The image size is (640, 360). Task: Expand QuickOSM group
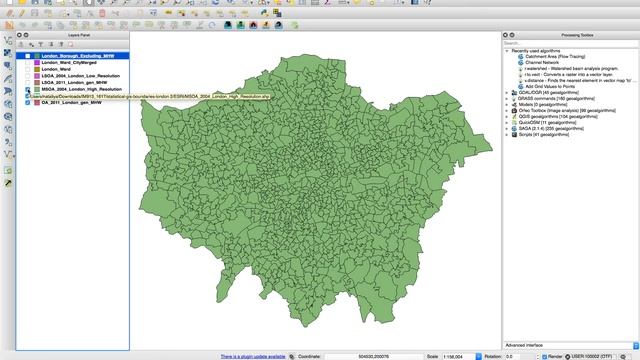tap(507, 122)
